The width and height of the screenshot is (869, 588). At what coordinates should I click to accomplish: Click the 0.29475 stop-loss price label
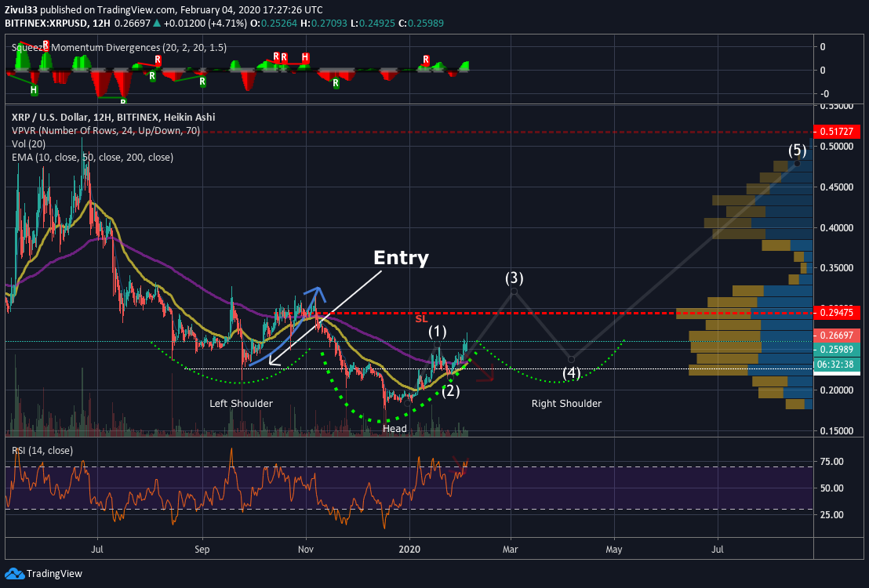pyautogui.click(x=836, y=313)
